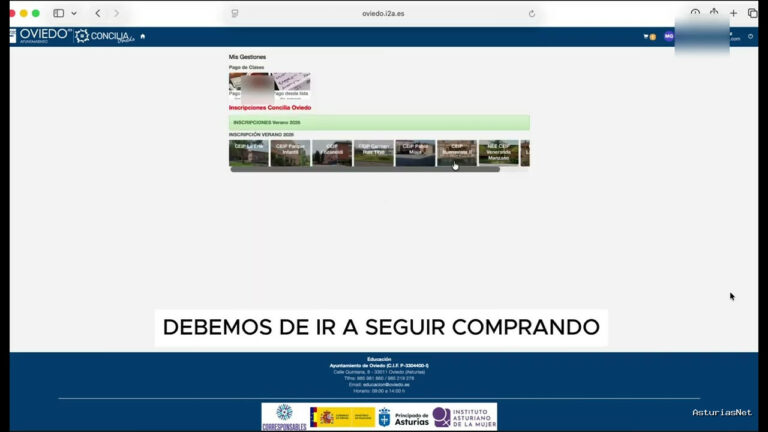The width and height of the screenshot is (768, 432).
Task: Open the 'Pago desde lista' thumbnail
Action: pos(291,86)
